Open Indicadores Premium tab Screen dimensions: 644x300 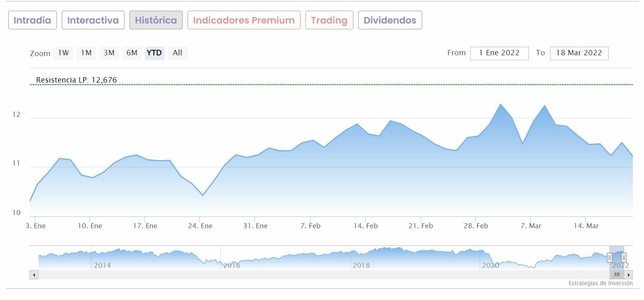click(244, 20)
